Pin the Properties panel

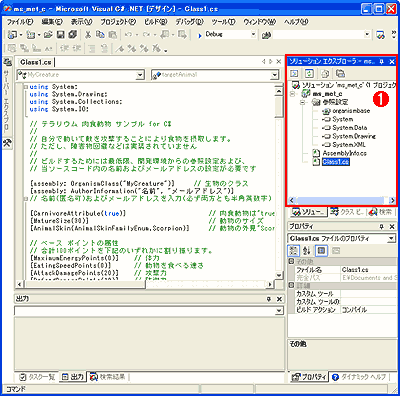click(x=382, y=227)
